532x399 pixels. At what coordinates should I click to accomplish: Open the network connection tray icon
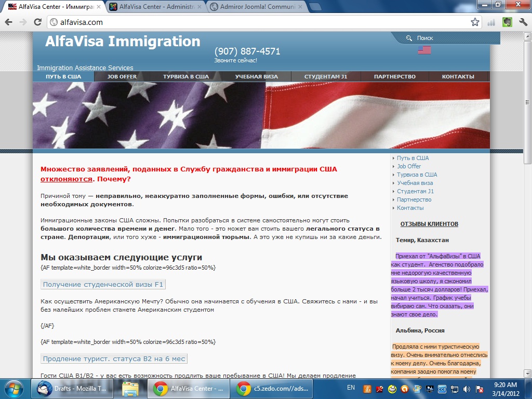(454, 389)
